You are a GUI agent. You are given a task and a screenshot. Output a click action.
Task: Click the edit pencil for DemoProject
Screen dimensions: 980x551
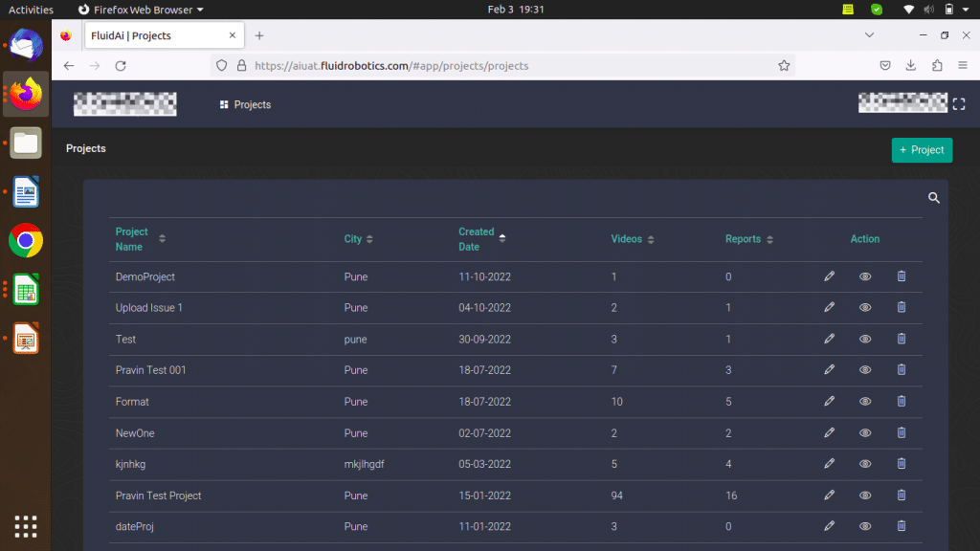click(x=829, y=276)
